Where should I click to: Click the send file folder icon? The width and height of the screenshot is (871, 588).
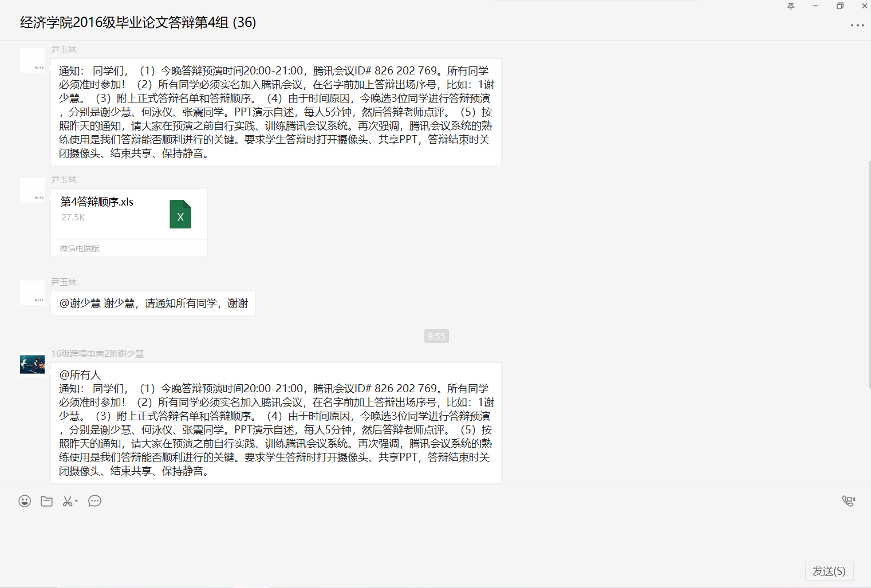(x=47, y=502)
